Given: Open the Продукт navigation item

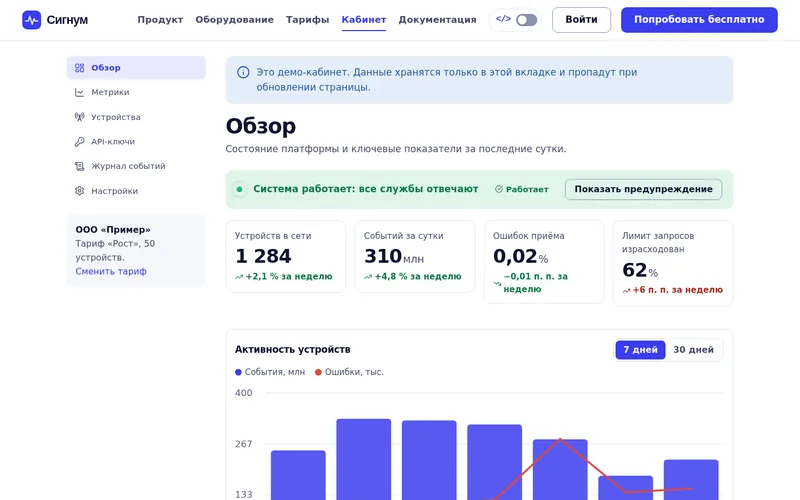Looking at the screenshot, I should tap(160, 20).
